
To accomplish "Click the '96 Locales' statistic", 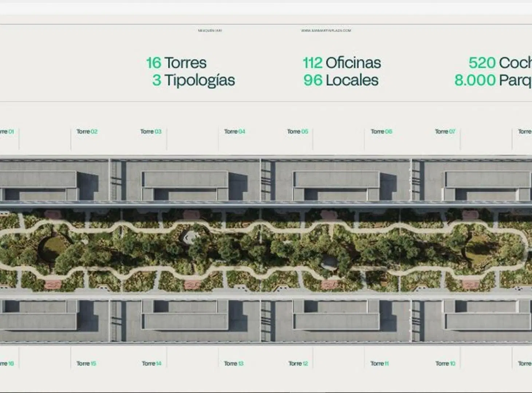I will [x=341, y=80].
